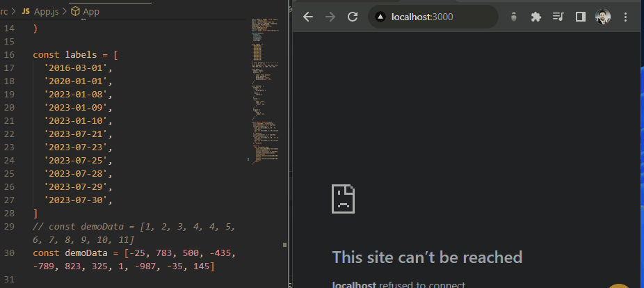The width and height of the screenshot is (644, 288).
Task: Click the sad page error icon
Action: pos(344,199)
